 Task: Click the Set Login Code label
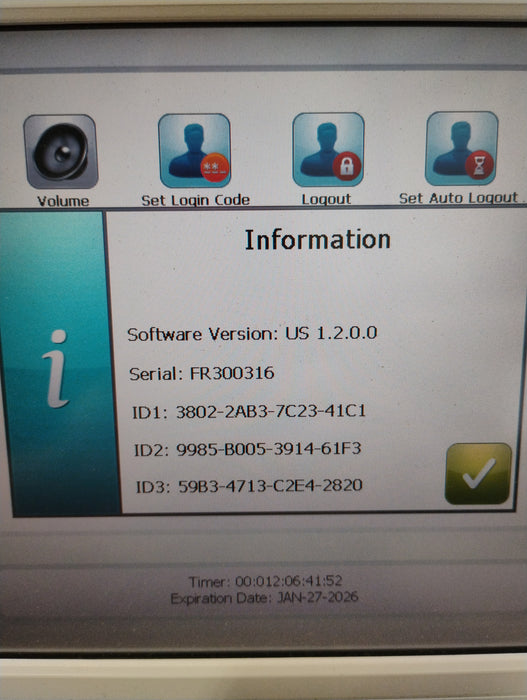[x=195, y=200]
